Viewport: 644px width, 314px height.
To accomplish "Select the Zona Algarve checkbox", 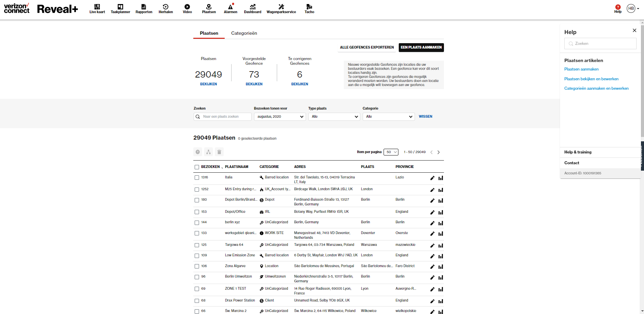I will pyautogui.click(x=197, y=266).
